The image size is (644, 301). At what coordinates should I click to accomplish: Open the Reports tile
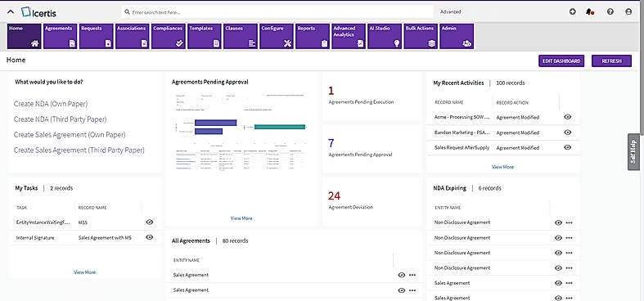tap(313, 36)
